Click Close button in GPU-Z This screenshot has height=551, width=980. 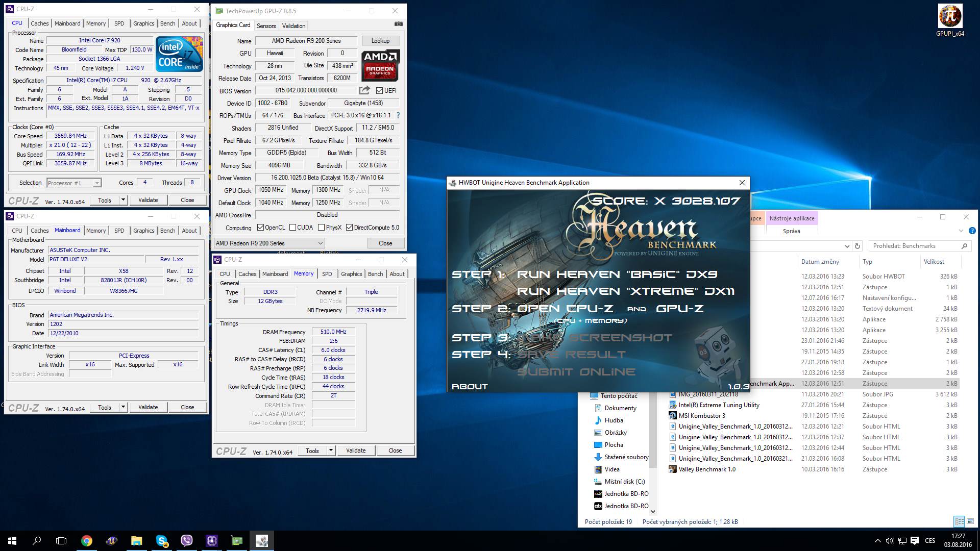(385, 243)
